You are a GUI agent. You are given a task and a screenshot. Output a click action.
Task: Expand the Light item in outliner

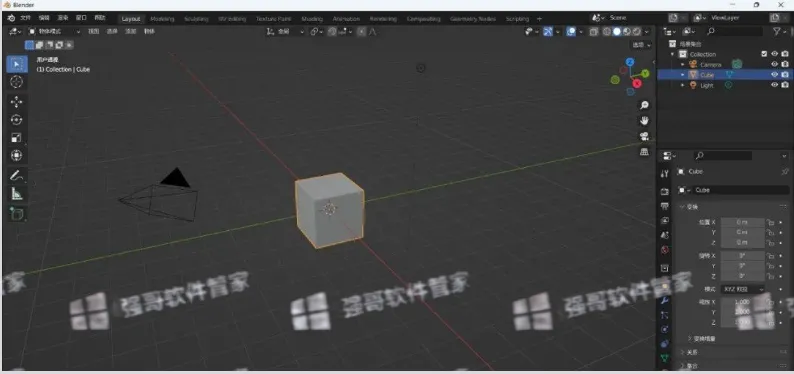(x=683, y=85)
